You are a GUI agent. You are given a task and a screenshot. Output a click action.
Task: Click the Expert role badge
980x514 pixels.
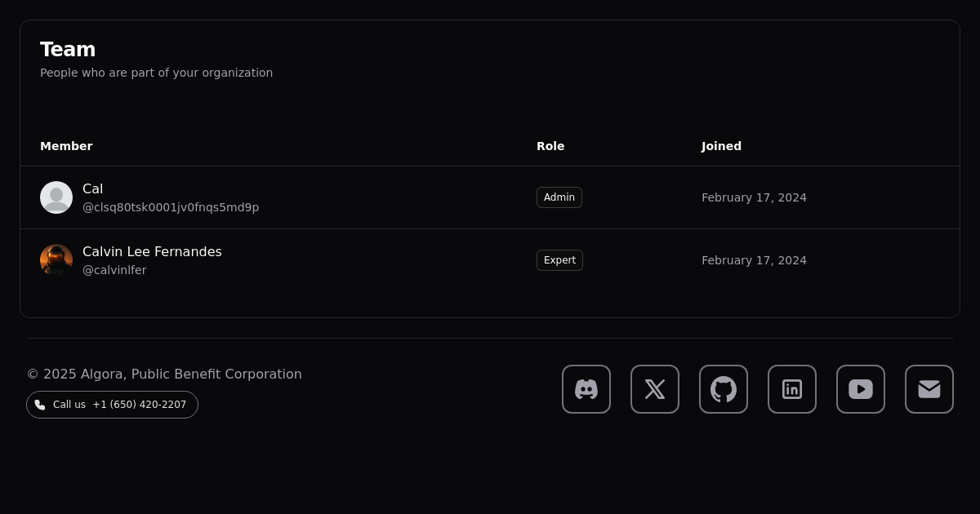pyautogui.click(x=559, y=260)
